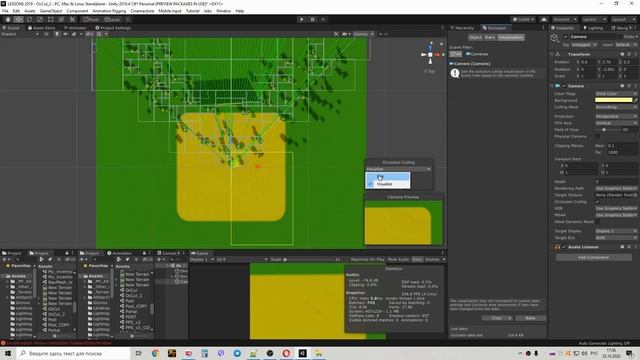The height and width of the screenshot is (360, 640).
Task: Open Viber from the taskbar
Action: point(221,353)
